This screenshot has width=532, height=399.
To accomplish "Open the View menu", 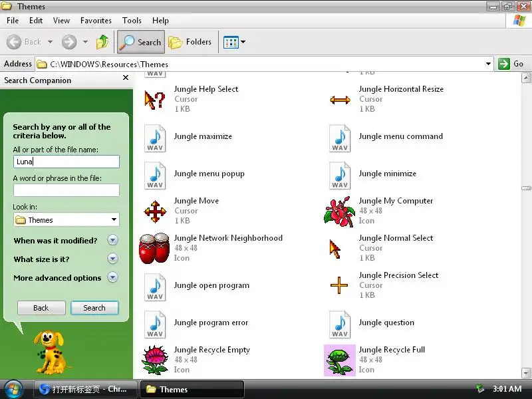I will pyautogui.click(x=61, y=21).
